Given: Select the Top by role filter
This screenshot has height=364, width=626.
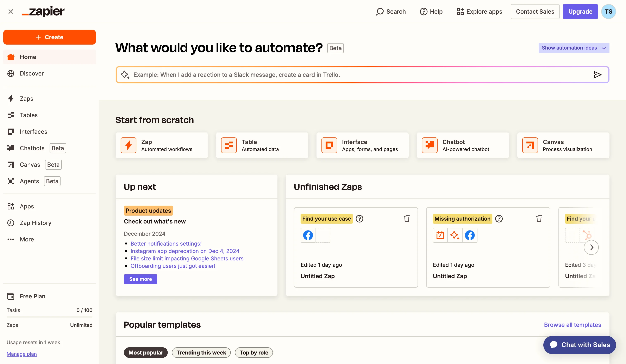Looking at the screenshot, I should pyautogui.click(x=254, y=352).
